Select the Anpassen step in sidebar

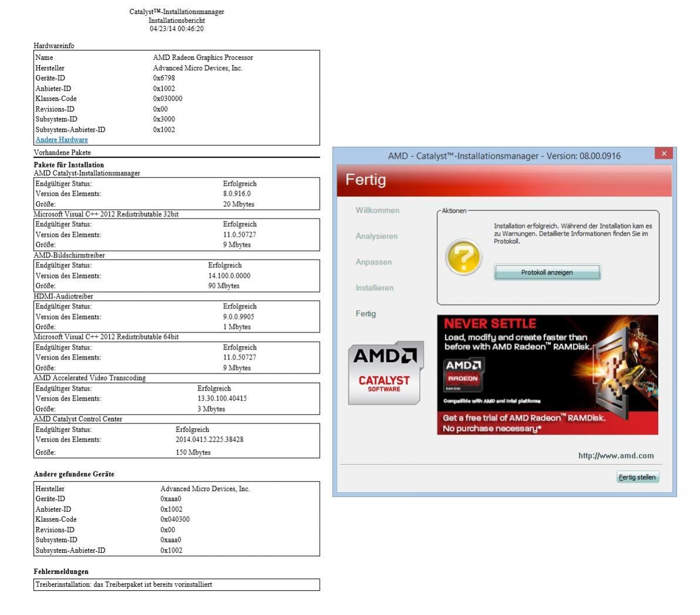pos(374,262)
